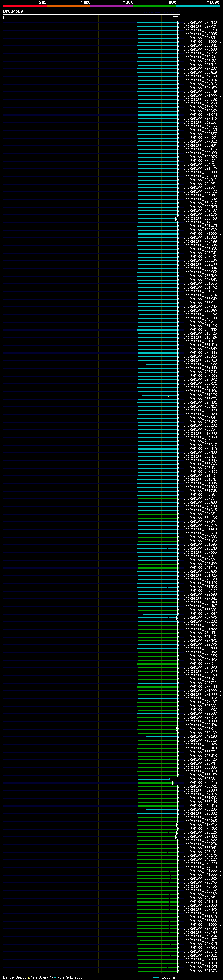The image size is (223, 980).
Task: Open hit UniRef100_B9RP24
Action: click(x=200, y=26)
